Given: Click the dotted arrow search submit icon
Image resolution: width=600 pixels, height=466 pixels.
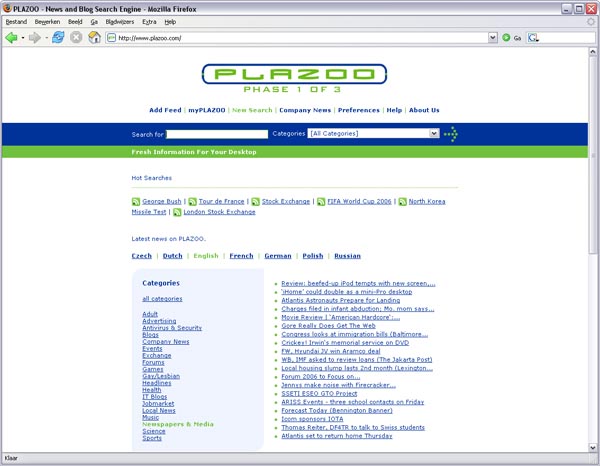Looking at the screenshot, I should click(451, 134).
